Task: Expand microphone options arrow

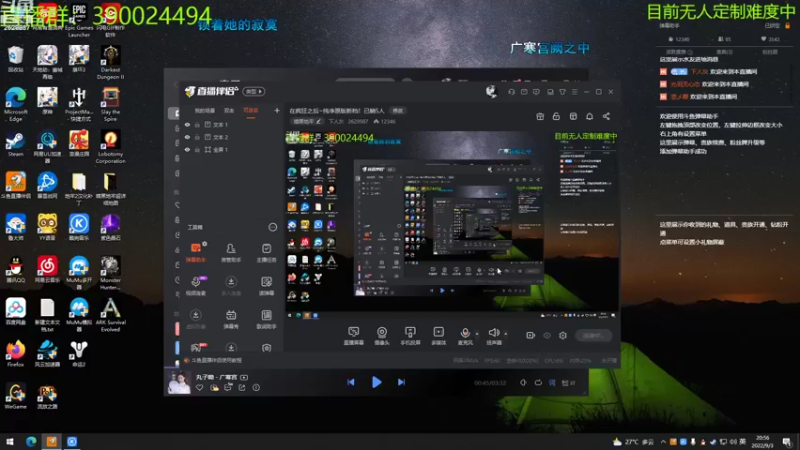Action: pyautogui.click(x=477, y=334)
